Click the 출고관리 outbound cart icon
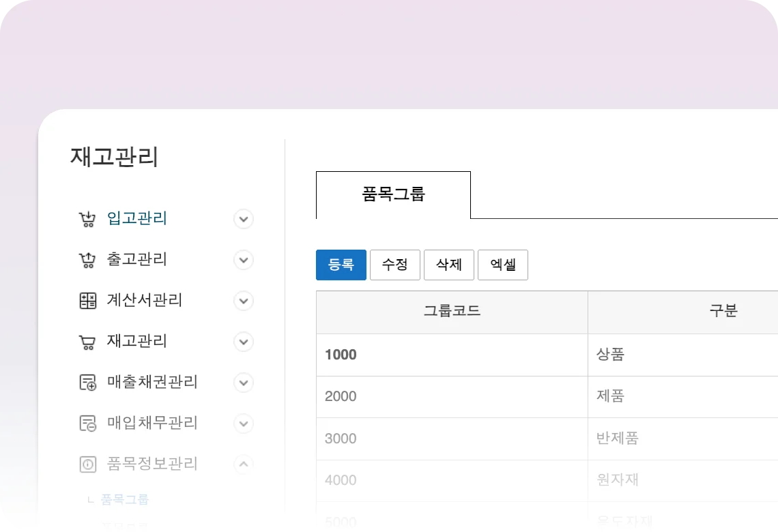The image size is (778, 532). [x=87, y=260]
